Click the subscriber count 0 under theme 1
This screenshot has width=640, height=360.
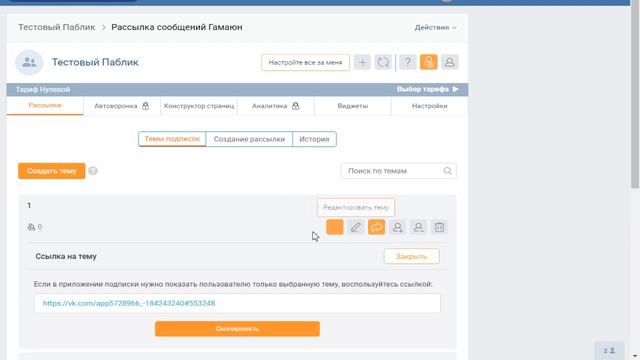40,227
